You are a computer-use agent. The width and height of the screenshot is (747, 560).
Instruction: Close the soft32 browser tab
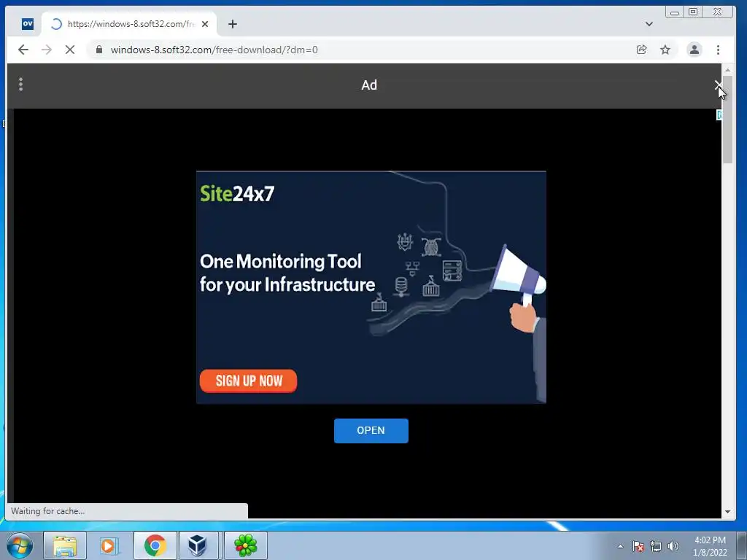coord(205,24)
